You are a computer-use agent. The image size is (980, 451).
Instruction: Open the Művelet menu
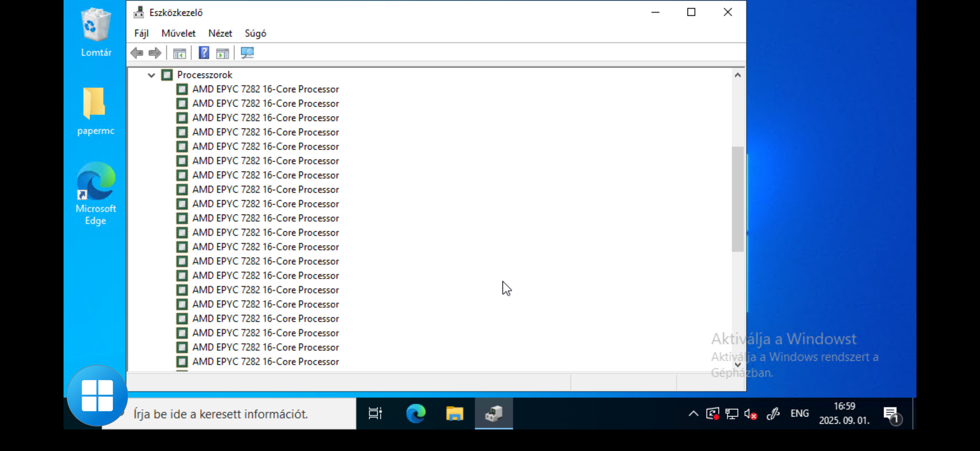tap(178, 33)
